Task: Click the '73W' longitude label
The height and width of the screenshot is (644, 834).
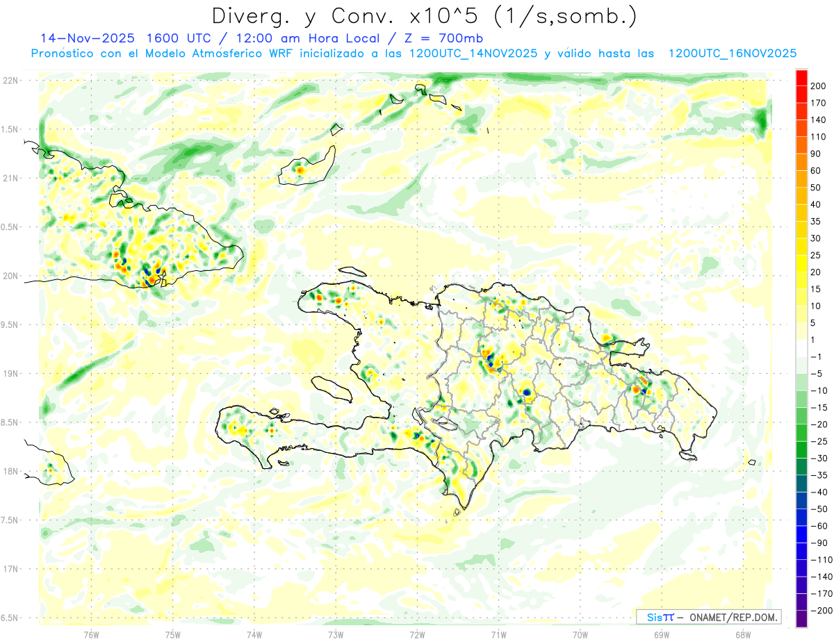Action: click(336, 635)
